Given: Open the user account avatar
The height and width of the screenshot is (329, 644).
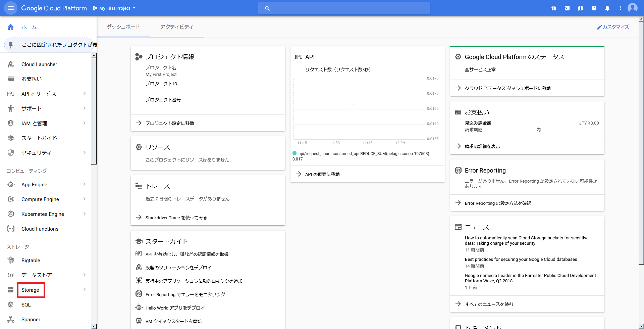Looking at the screenshot, I should [633, 8].
